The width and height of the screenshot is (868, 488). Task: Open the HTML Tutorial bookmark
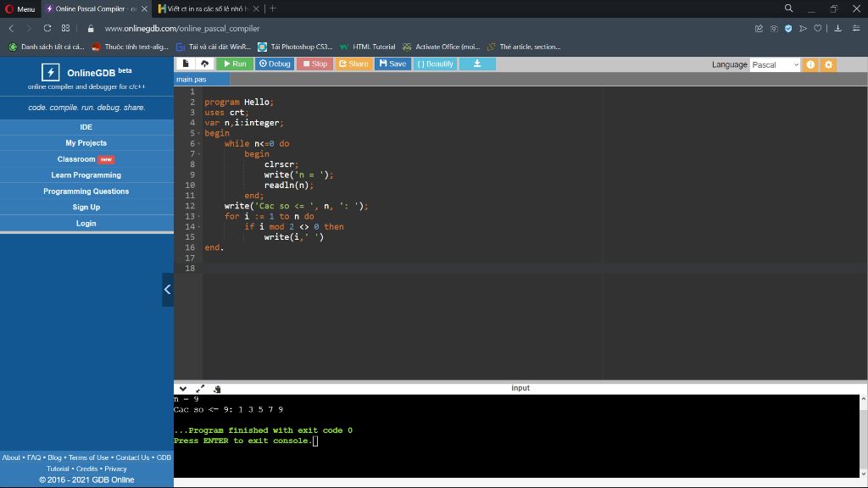368,47
